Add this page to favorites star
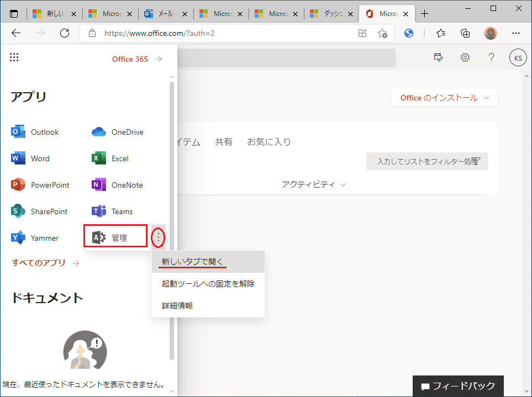 [382, 33]
